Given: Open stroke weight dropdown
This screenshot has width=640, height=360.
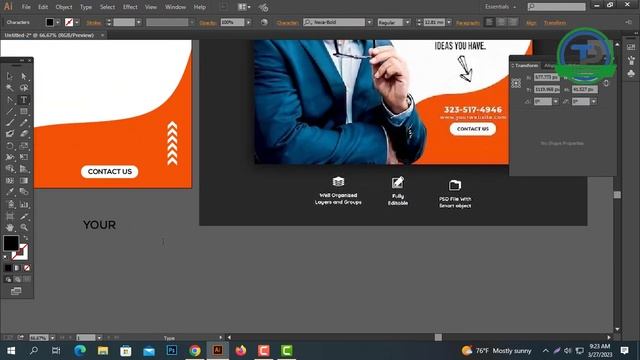Looking at the screenshot, I should coord(138,22).
